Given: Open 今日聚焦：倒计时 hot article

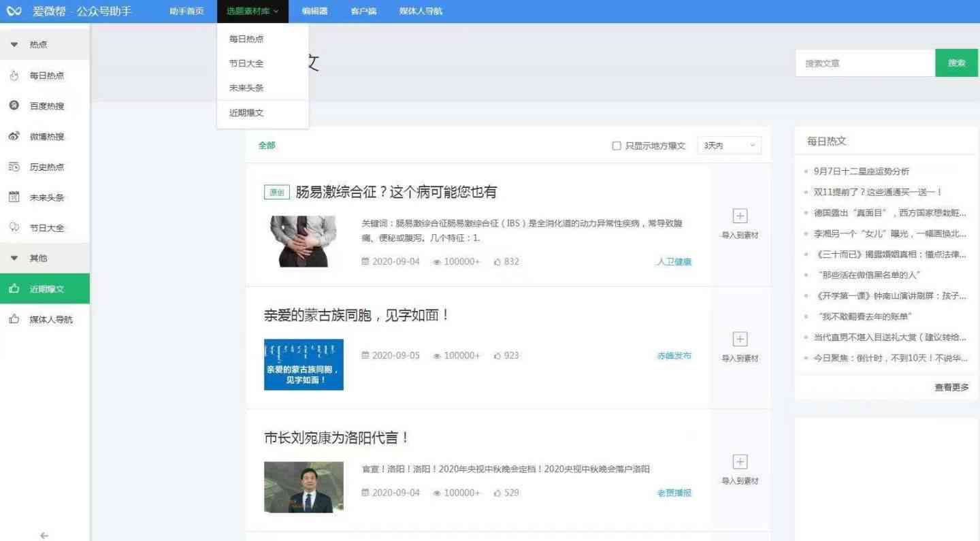Looking at the screenshot, I should [890, 358].
